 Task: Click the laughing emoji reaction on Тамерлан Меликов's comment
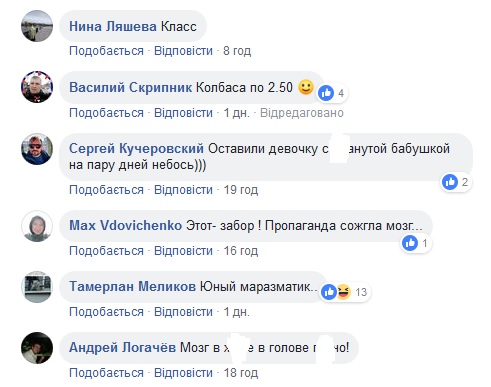coord(343,292)
